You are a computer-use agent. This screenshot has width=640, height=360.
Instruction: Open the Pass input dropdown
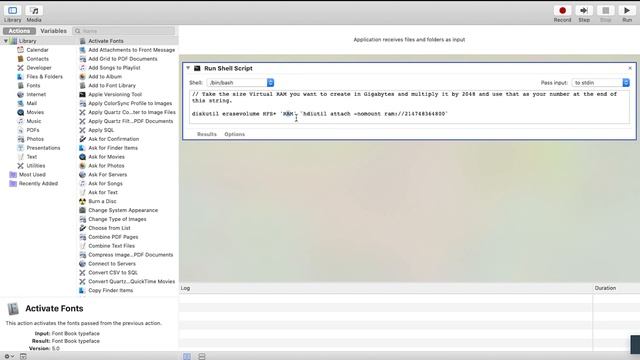pyautogui.click(x=600, y=83)
